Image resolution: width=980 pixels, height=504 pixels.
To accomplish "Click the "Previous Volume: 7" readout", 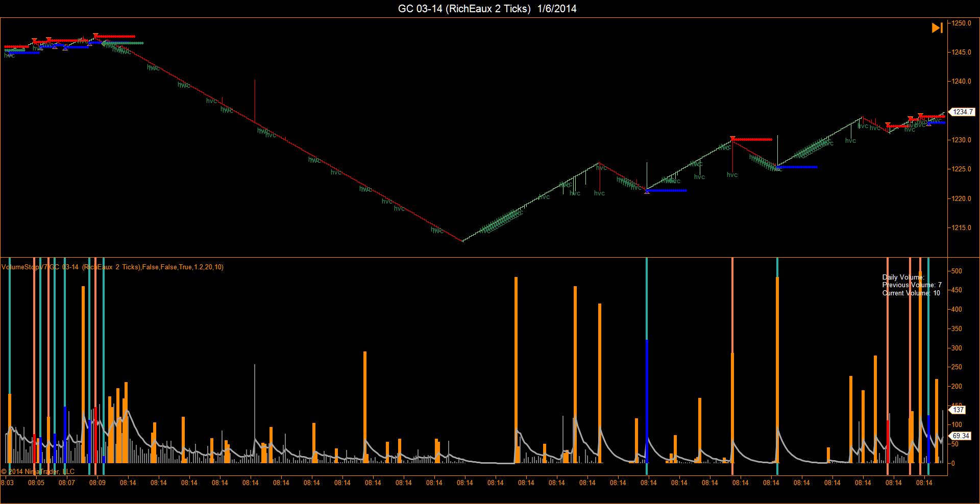I will tap(912, 285).
